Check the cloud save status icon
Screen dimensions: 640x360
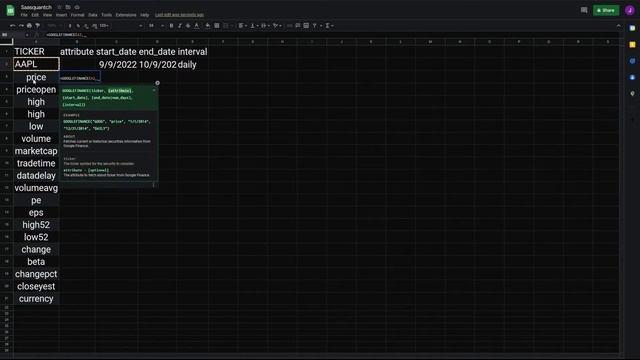click(77, 7)
